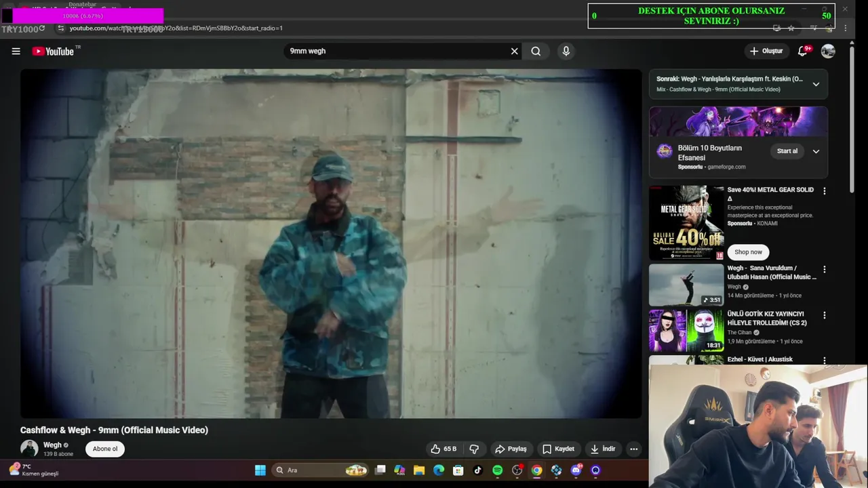Image resolution: width=868 pixels, height=488 pixels.
Task: Click the taskbar Ara search box
Action: (x=320, y=470)
